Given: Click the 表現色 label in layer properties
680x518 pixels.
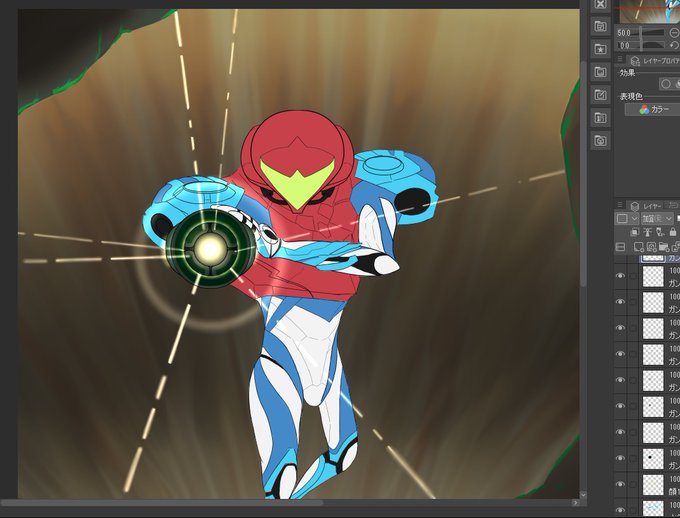Looking at the screenshot, I should coord(631,96).
